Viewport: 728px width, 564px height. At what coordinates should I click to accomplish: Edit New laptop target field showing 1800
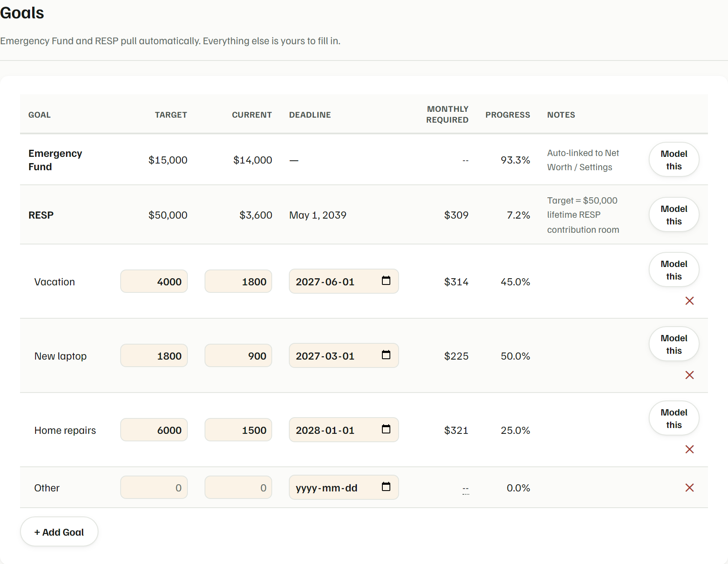tap(154, 356)
